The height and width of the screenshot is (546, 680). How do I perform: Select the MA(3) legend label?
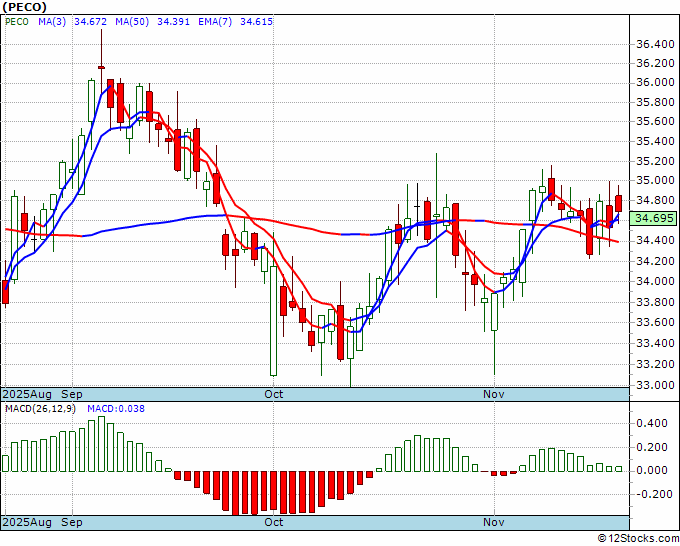tap(52, 22)
